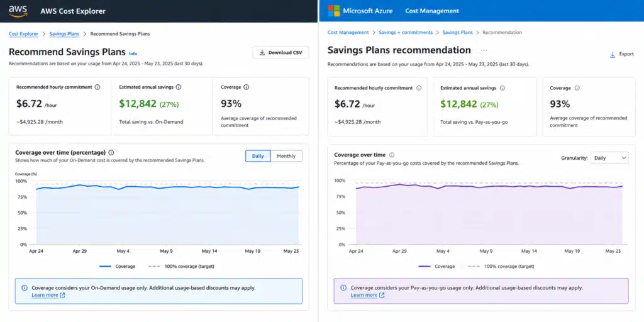The width and height of the screenshot is (644, 322).
Task: Open the Azure Coverage card info icon
Action: [577, 88]
